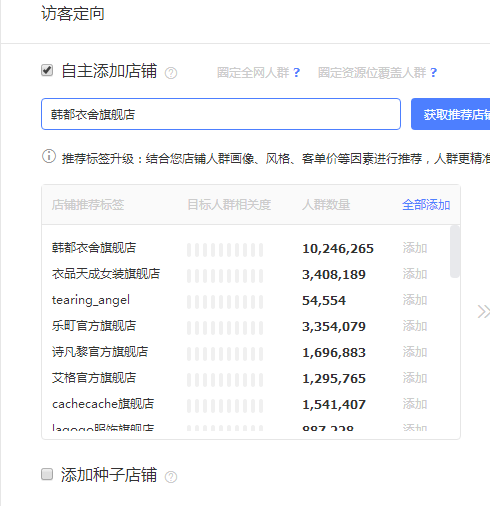Open help icon beside 自主添加店铺

pyautogui.click(x=171, y=73)
